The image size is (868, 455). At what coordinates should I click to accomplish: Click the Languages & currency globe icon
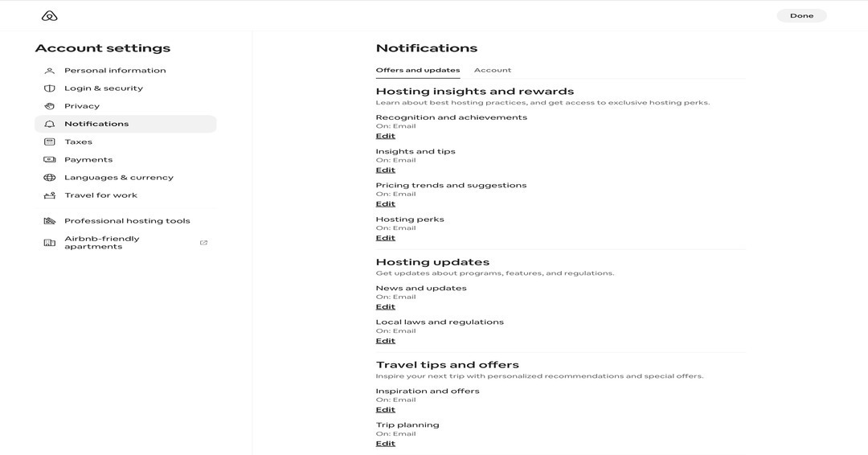50,178
